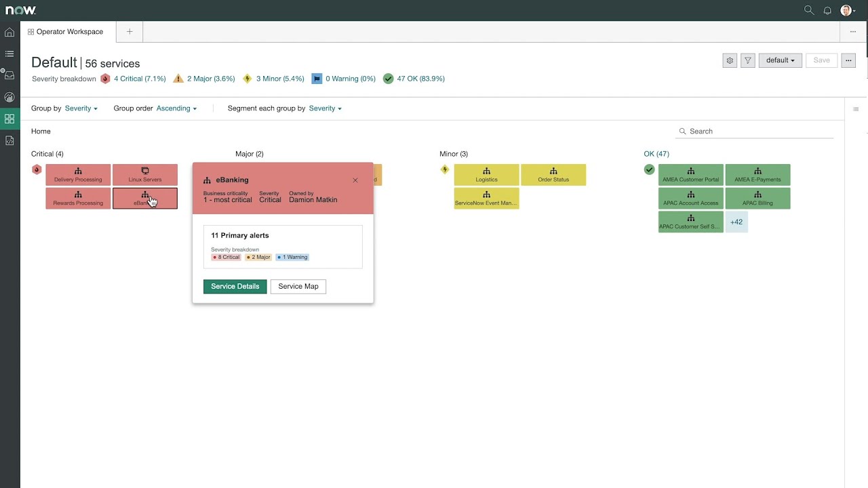Go to Home in left sidebar
The image size is (868, 488).
pos(9,32)
